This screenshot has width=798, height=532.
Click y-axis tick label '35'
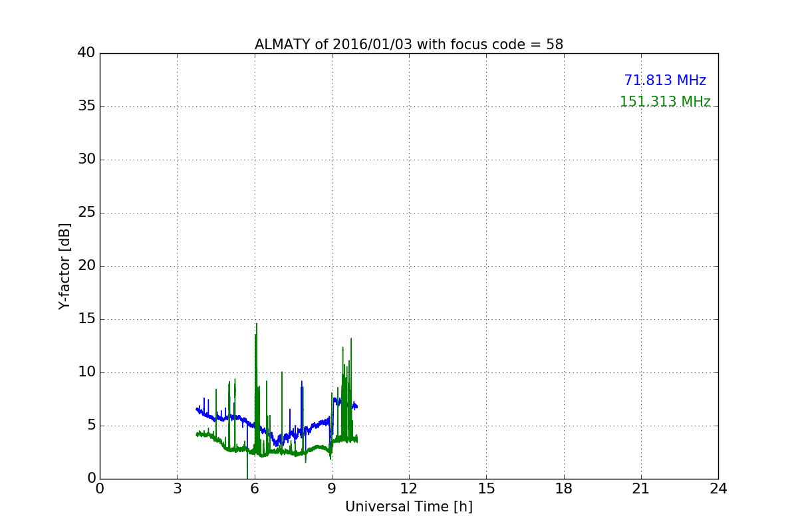coord(87,106)
